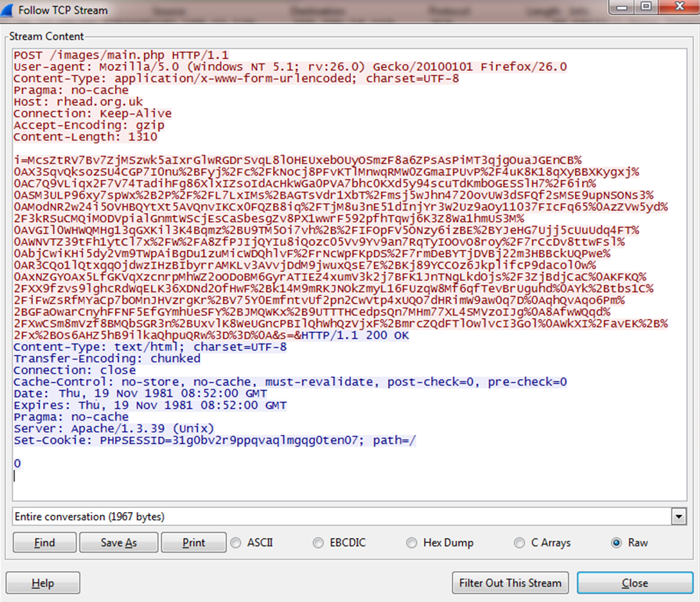
Task: Open the Entire conversation dropdown
Action: coord(678,517)
